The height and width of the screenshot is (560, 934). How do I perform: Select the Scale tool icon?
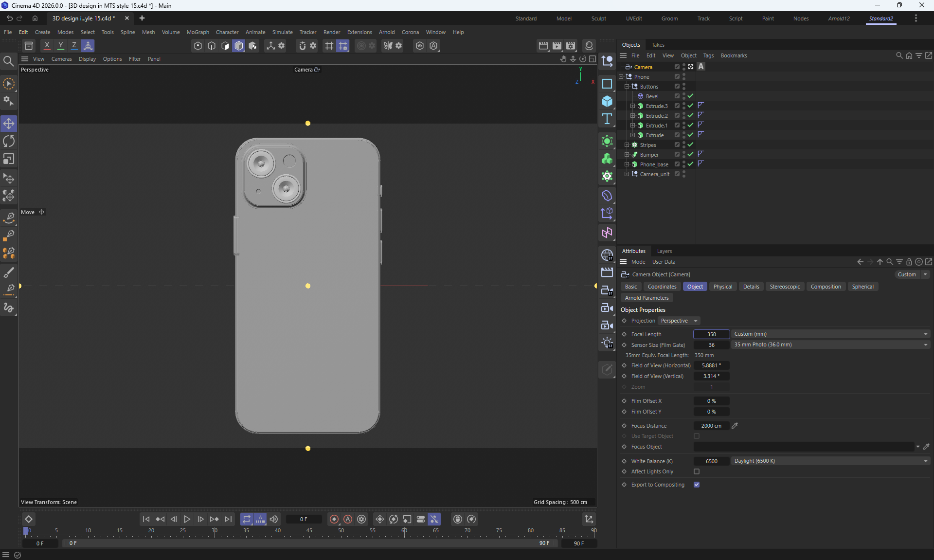click(x=9, y=159)
